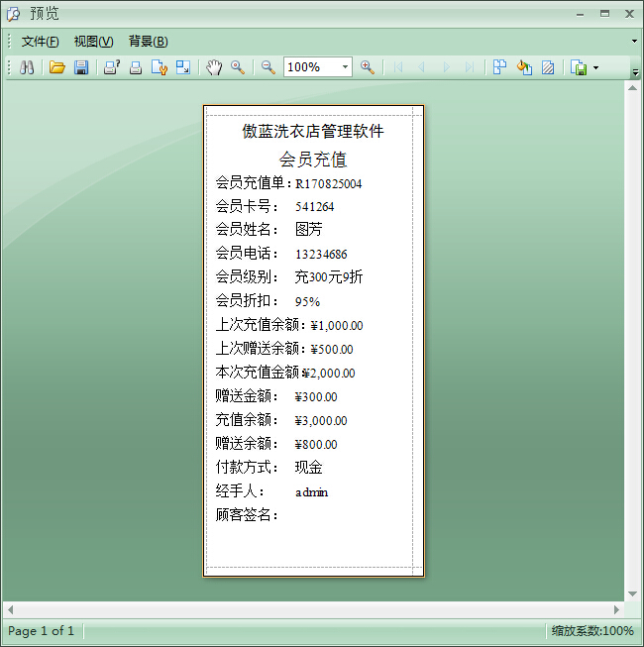Open the 文件(F) menu

pos(41,42)
